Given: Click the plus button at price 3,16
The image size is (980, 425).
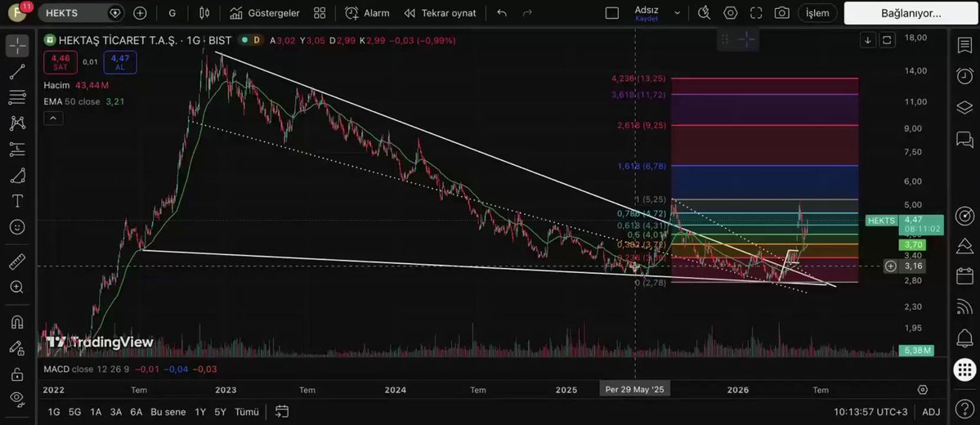Looking at the screenshot, I should [x=891, y=266].
